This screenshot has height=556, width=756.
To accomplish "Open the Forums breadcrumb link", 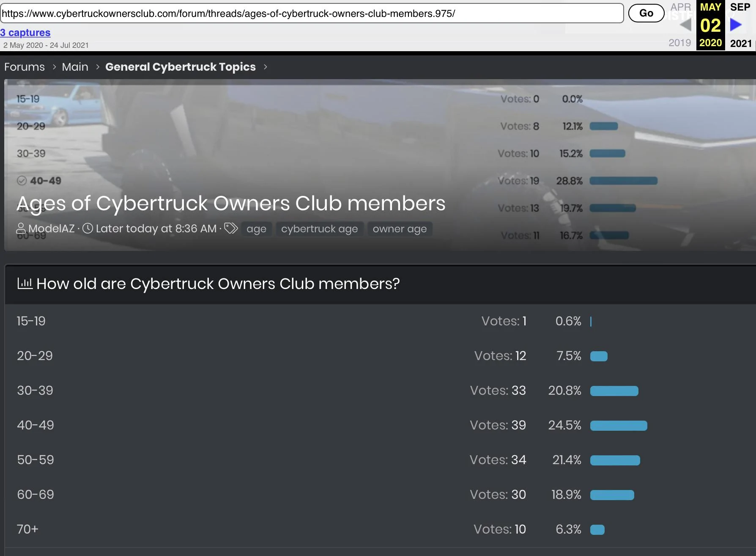I will (x=25, y=67).
